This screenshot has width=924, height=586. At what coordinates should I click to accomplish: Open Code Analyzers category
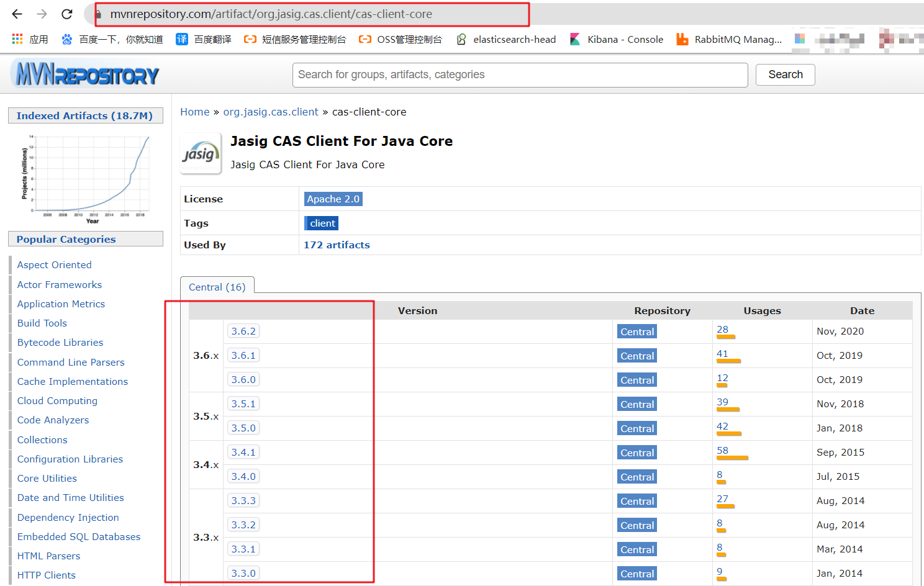coord(53,420)
